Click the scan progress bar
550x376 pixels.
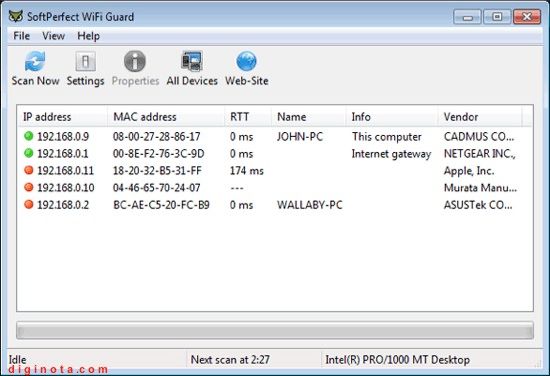point(275,330)
